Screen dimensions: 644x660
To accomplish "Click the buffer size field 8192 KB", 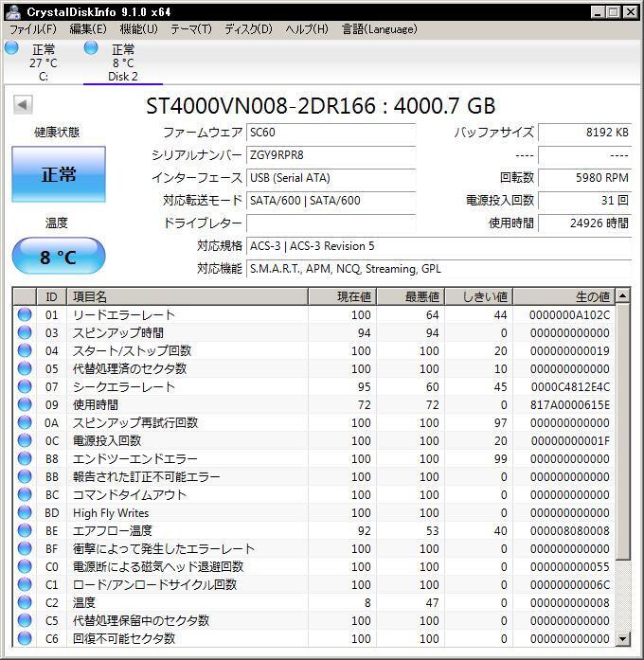I will coord(584,133).
